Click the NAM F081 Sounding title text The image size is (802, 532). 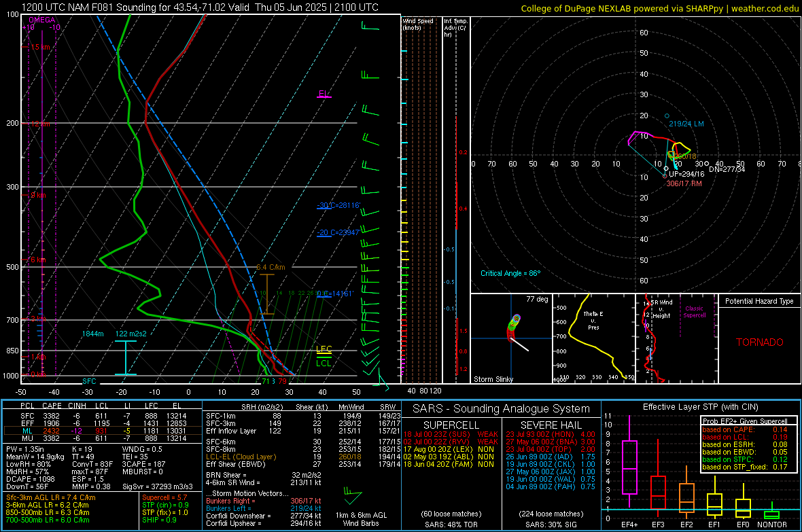pyautogui.click(x=200, y=7)
